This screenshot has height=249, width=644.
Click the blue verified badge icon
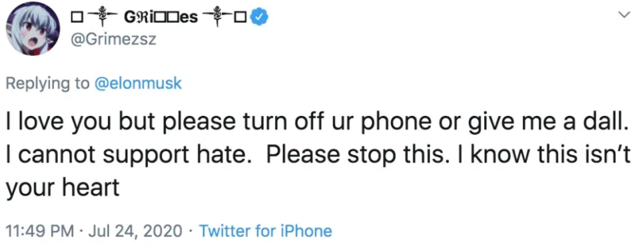[259, 17]
